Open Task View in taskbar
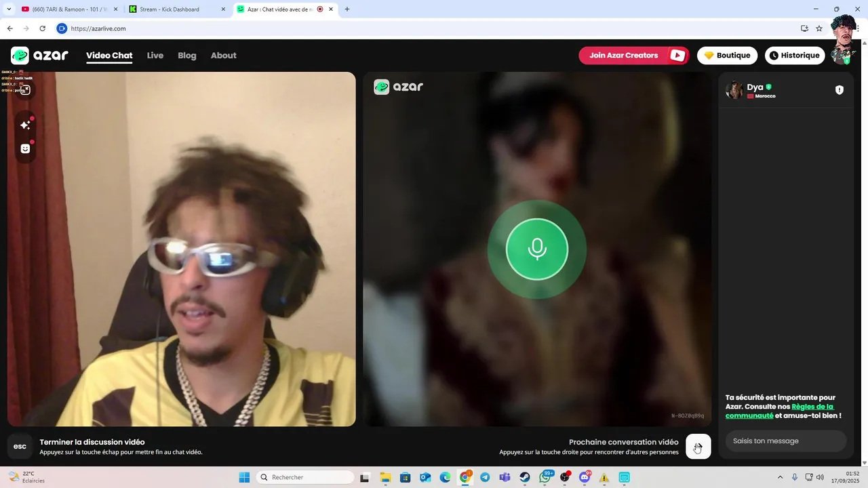This screenshot has height=488, width=868. pyautogui.click(x=365, y=477)
